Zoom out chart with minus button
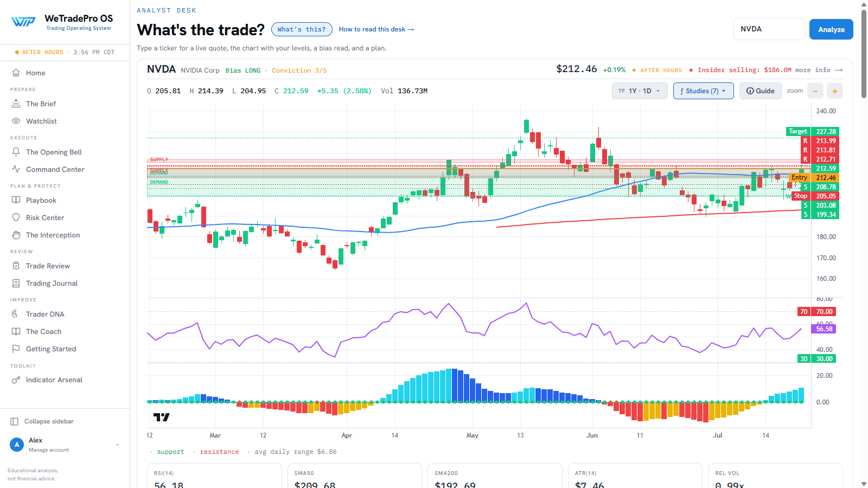 (815, 91)
